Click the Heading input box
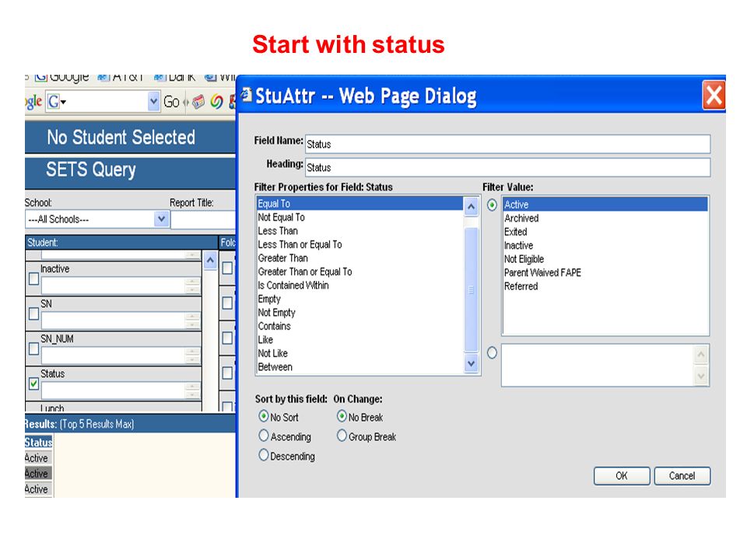Image resolution: width=747 pixels, height=560 pixels. tap(508, 168)
